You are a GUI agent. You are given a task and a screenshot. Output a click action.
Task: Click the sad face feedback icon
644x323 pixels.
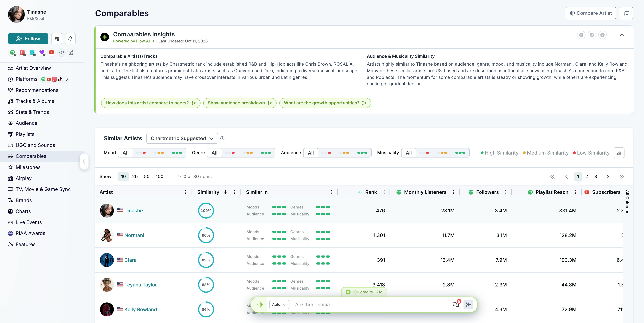[603, 35]
